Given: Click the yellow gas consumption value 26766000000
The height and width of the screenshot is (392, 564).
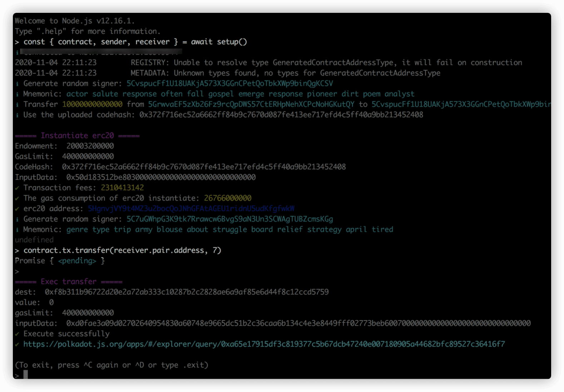Looking at the screenshot, I should 228,198.
